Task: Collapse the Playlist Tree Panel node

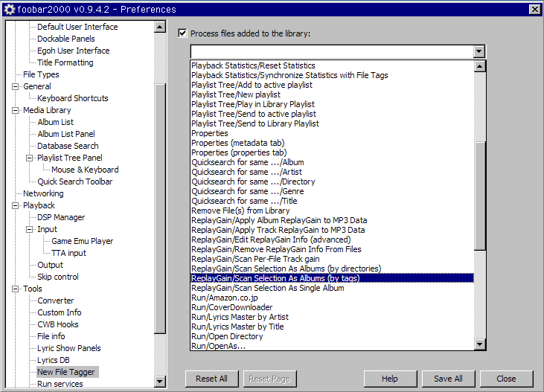Action: pos(30,158)
